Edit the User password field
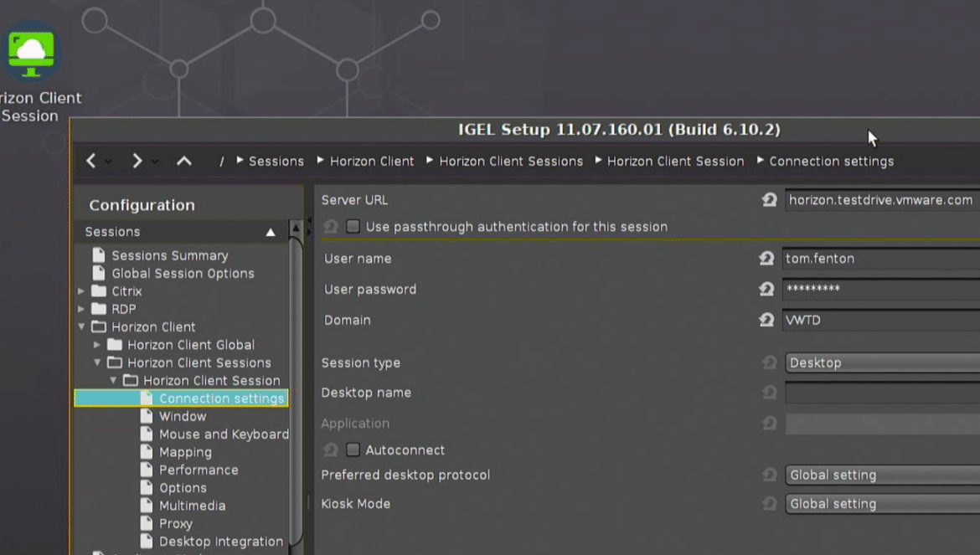This screenshot has width=980, height=555. (881, 289)
